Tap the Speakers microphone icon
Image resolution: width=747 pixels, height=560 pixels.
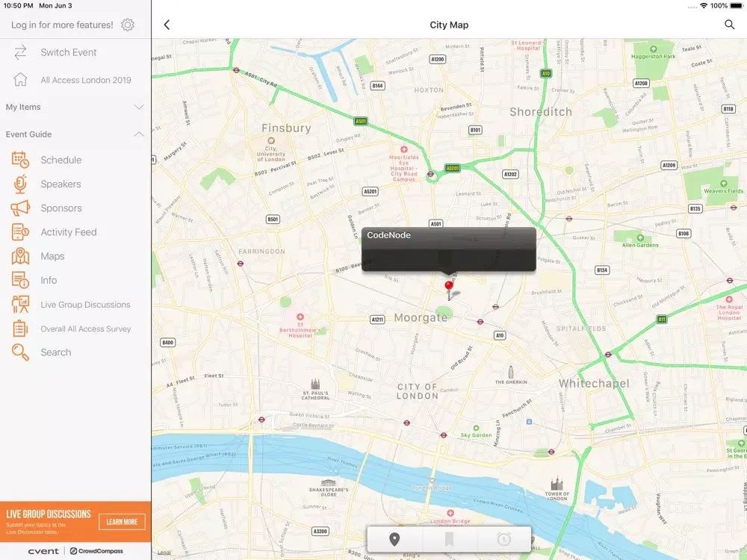(x=20, y=184)
